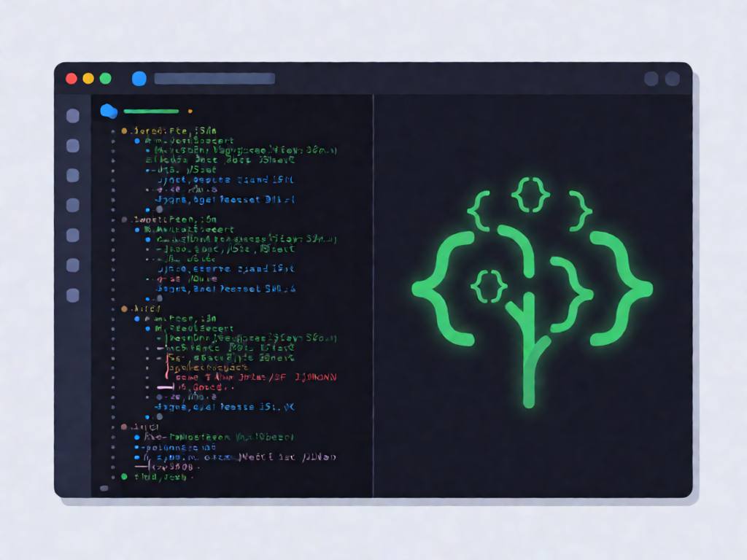Image resolution: width=747 pixels, height=560 pixels.
Task: Expand the top orange root node of the code tree
Action: pos(124,131)
